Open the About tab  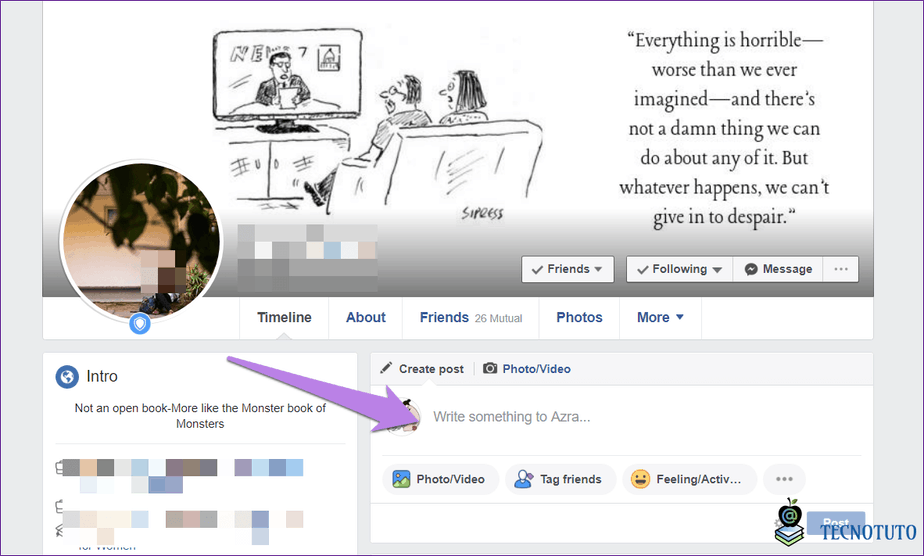coord(365,317)
